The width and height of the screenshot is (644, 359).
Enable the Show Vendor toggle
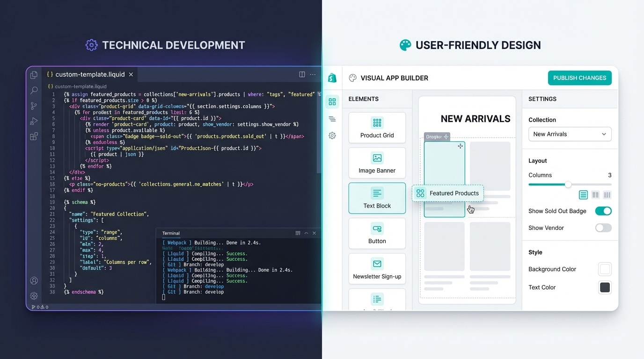point(603,228)
